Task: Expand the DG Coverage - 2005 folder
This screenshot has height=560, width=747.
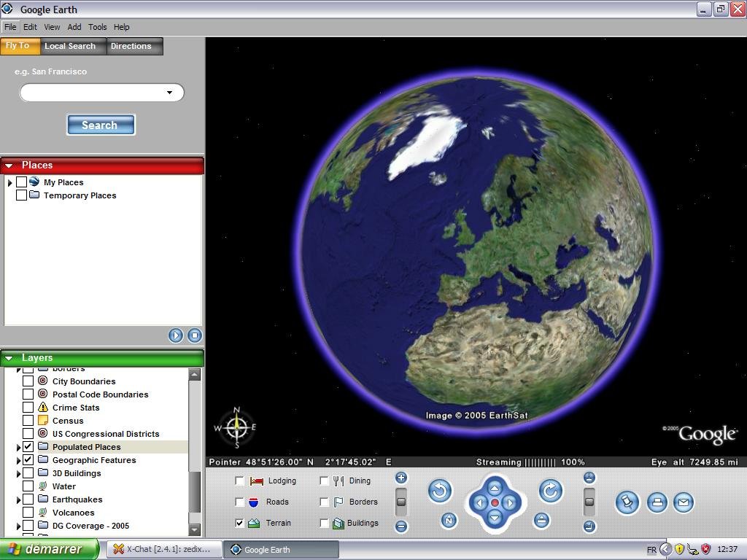Action: click(x=18, y=526)
